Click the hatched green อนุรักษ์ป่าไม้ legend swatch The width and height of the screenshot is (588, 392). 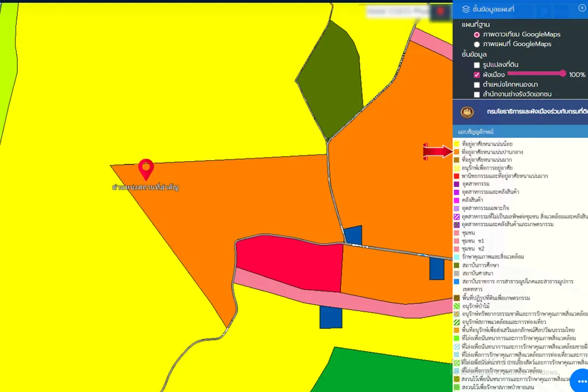pos(457,306)
